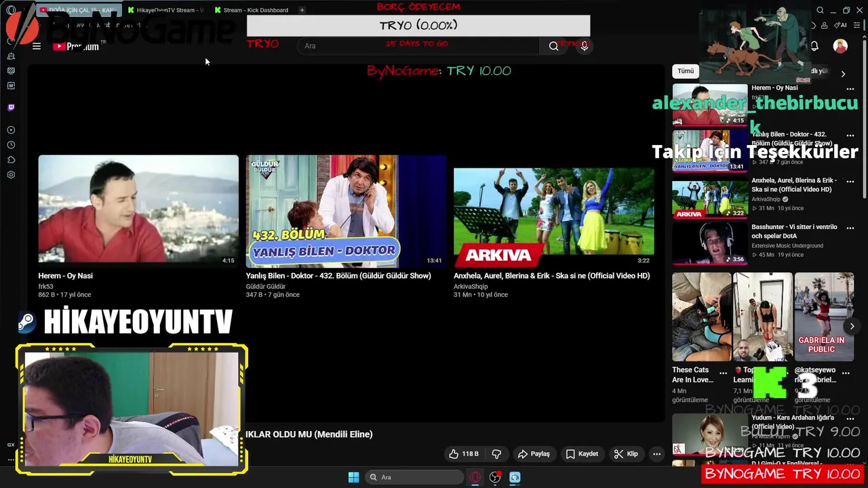Open OBS Studio from the taskbar
The image size is (868, 488).
(495, 477)
